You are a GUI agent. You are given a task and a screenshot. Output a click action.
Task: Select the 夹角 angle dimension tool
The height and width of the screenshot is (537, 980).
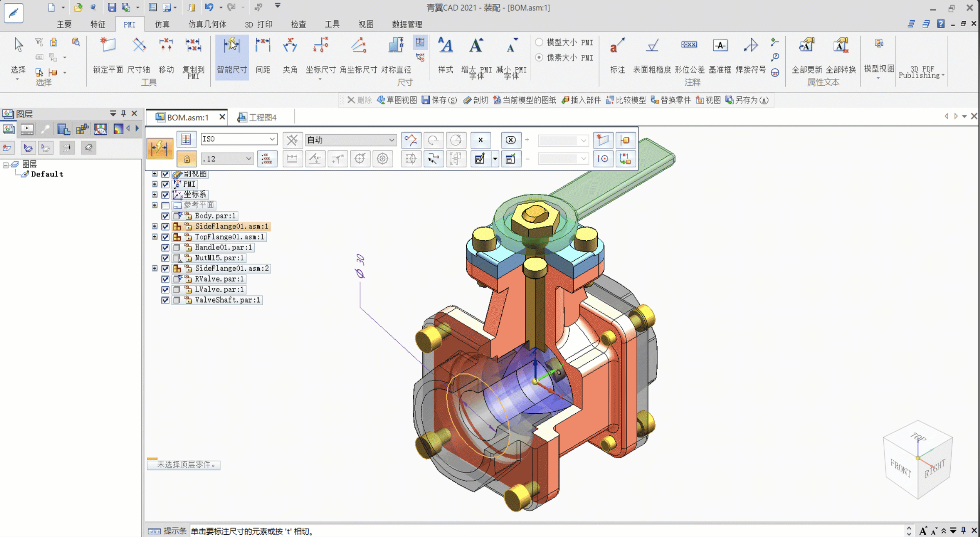point(290,56)
